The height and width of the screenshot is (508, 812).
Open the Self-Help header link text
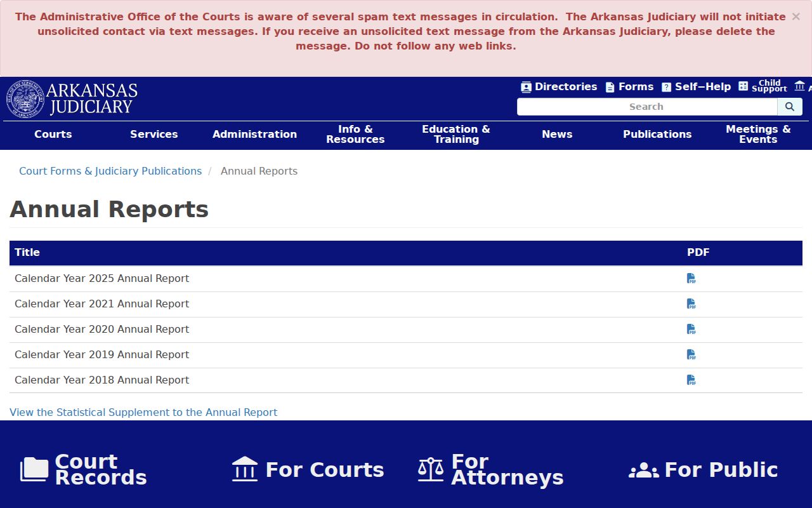click(703, 87)
